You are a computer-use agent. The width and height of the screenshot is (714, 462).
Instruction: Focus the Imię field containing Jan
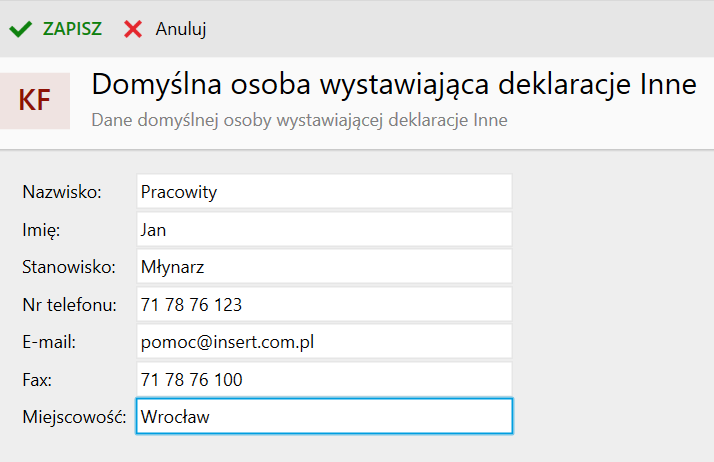tap(324, 229)
